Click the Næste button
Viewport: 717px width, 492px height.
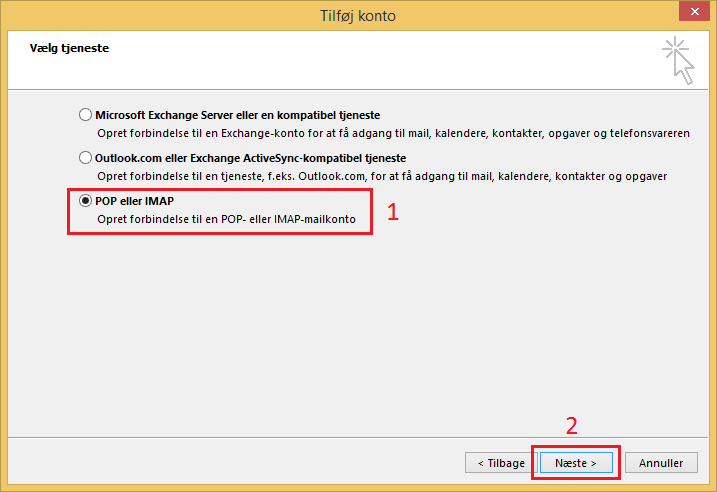[x=576, y=463]
